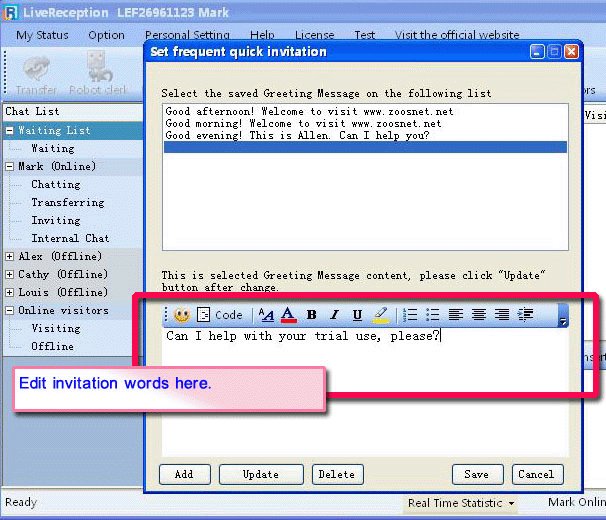
Task: Collapse the Waiting List node
Action: click(x=10, y=131)
